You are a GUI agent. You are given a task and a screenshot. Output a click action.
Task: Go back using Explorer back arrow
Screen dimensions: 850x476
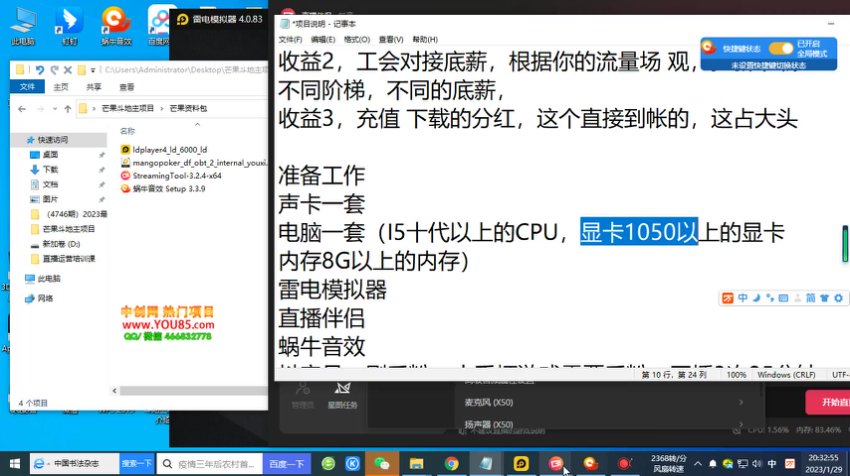[x=22, y=108]
